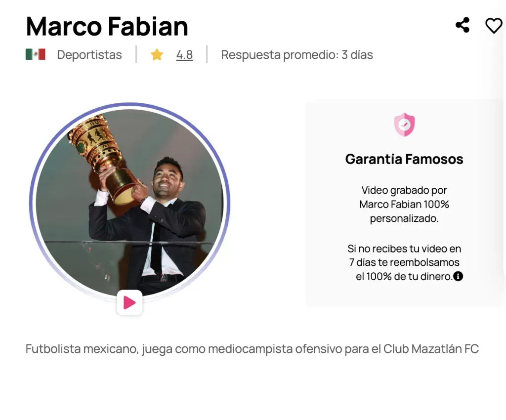This screenshot has height=420, width=506.
Task: Open the 4.8 rating link
Action: (x=184, y=54)
